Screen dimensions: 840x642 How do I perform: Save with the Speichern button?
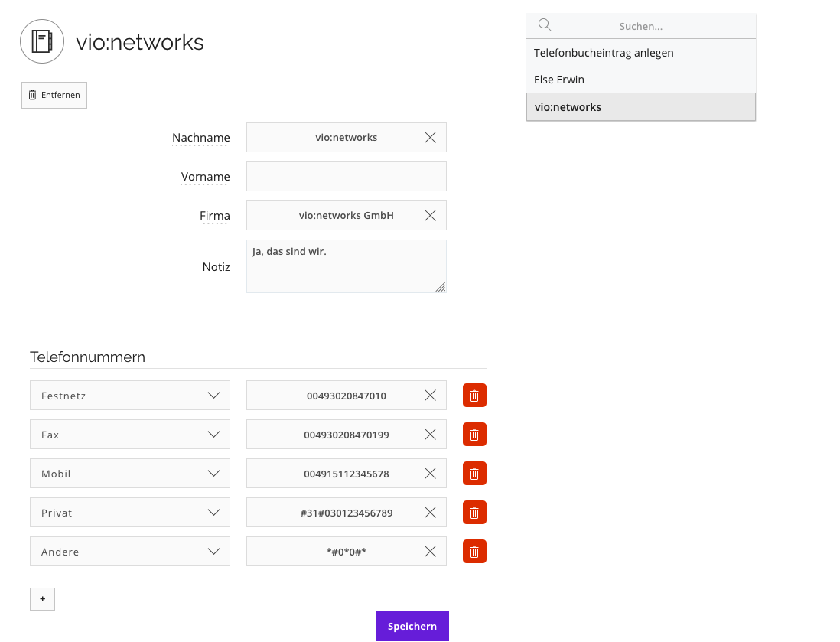tap(412, 626)
